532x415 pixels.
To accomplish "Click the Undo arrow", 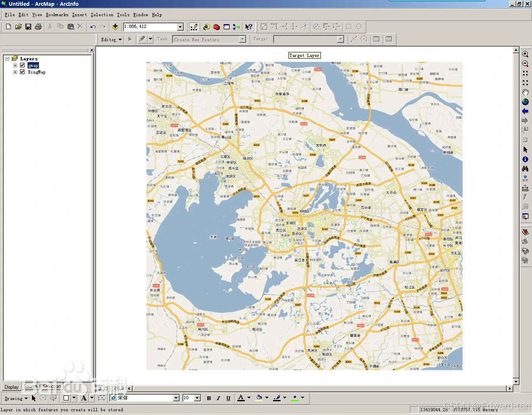I will coord(93,27).
